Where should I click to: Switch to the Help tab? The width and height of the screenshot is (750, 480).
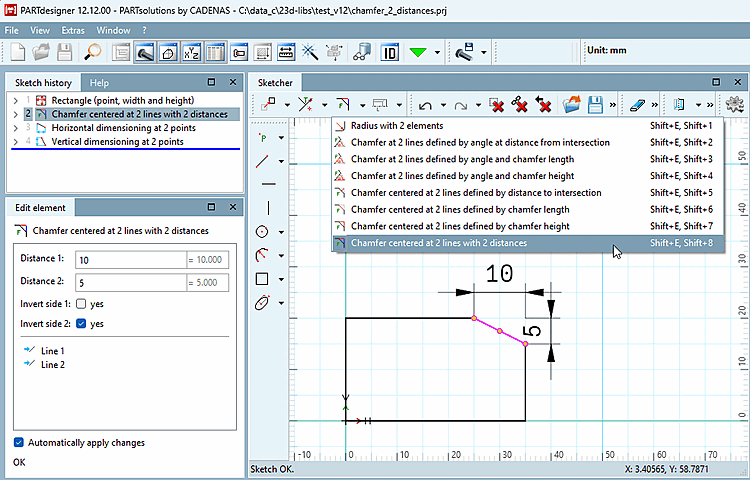point(99,83)
